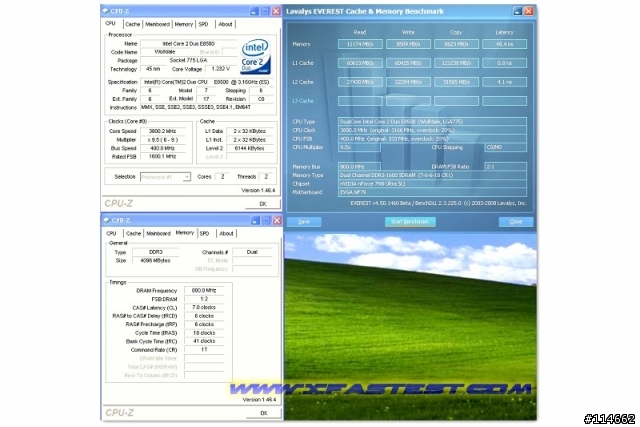Minimize the EVEREST benchmark window
The width and height of the screenshot is (640, 427).
pos(518,11)
